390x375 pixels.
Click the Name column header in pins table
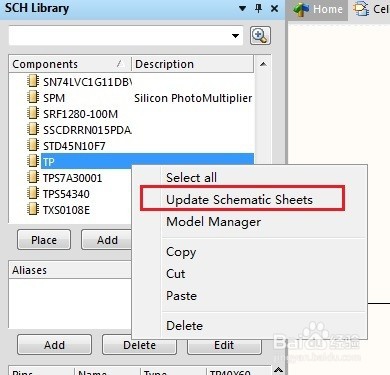pyautogui.click(x=107, y=371)
